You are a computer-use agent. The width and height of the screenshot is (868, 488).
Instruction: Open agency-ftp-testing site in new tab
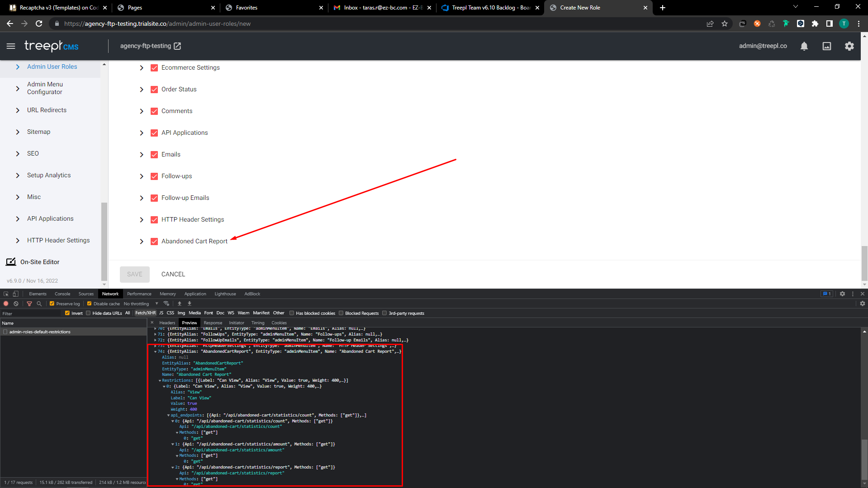(x=177, y=46)
